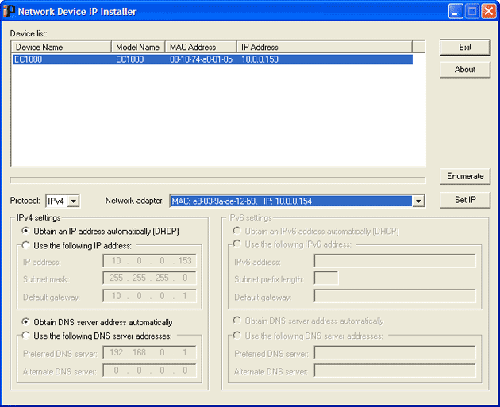500x407 pixels.
Task: Select the DC1000 device row
Action: (x=213, y=59)
